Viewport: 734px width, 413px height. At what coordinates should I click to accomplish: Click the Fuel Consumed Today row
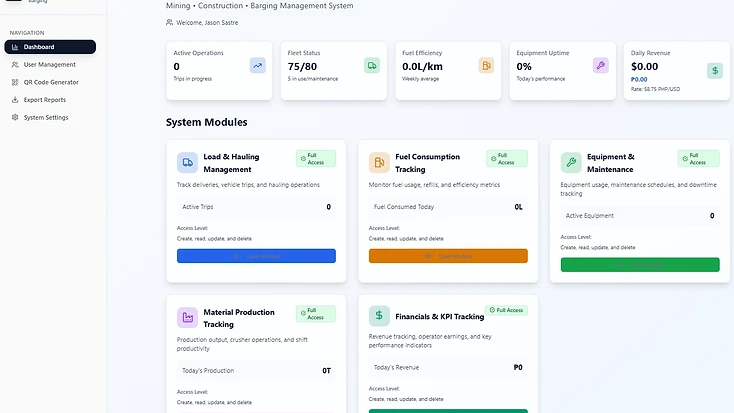(x=448, y=207)
